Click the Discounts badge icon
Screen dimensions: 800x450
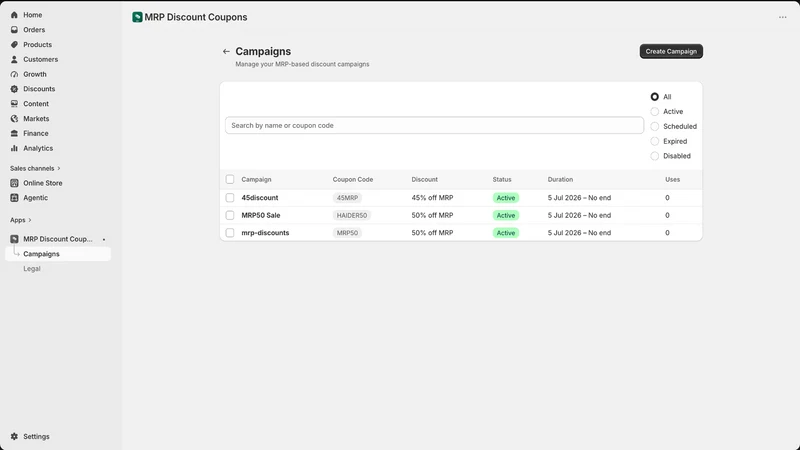point(14,89)
